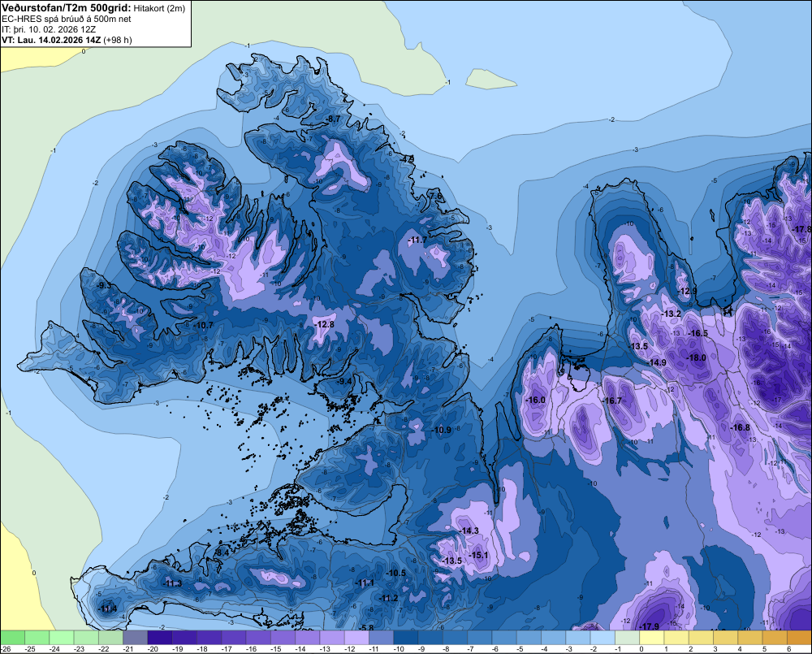Click the -9.4 temperature value
The width and height of the screenshot is (812, 654).
click(x=343, y=381)
